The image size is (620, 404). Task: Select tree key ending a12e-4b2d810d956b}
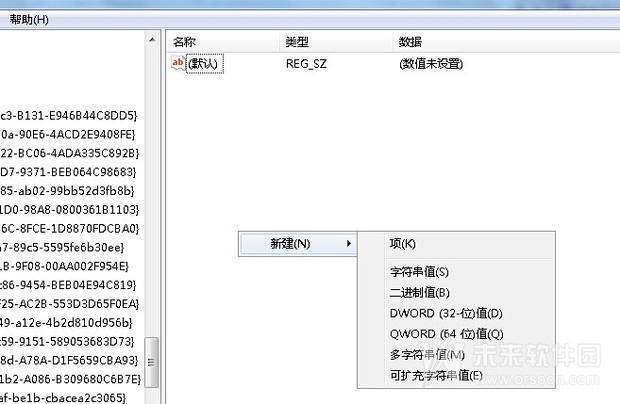tap(66, 323)
